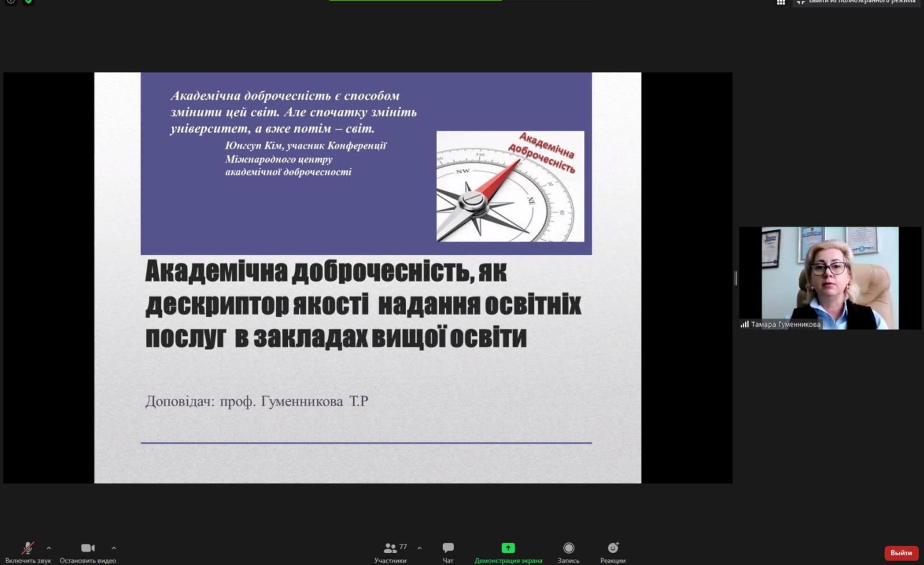Image resolution: width=924 pixels, height=565 pixels.
Task: Select Тамара Гуменникова video thumbnail
Action: [830, 278]
